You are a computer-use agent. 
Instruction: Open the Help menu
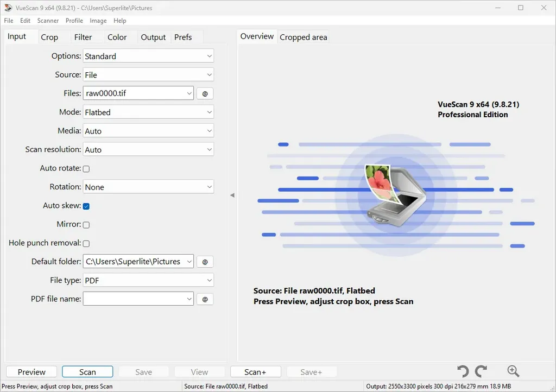[120, 21]
